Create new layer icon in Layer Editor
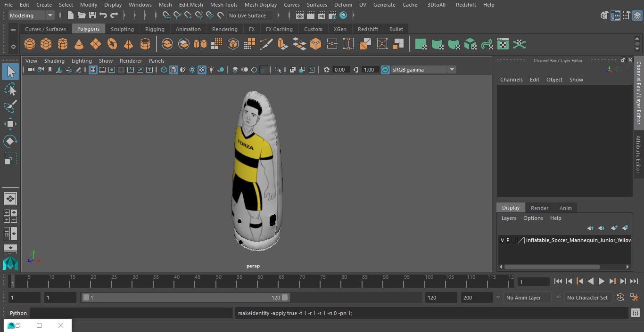This screenshot has height=332, width=644. tap(614, 228)
